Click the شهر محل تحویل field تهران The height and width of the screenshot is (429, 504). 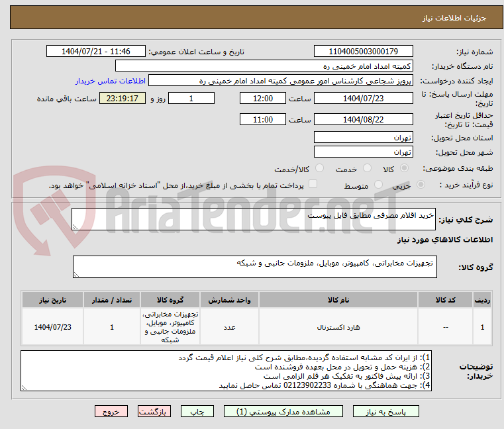[x=363, y=152]
